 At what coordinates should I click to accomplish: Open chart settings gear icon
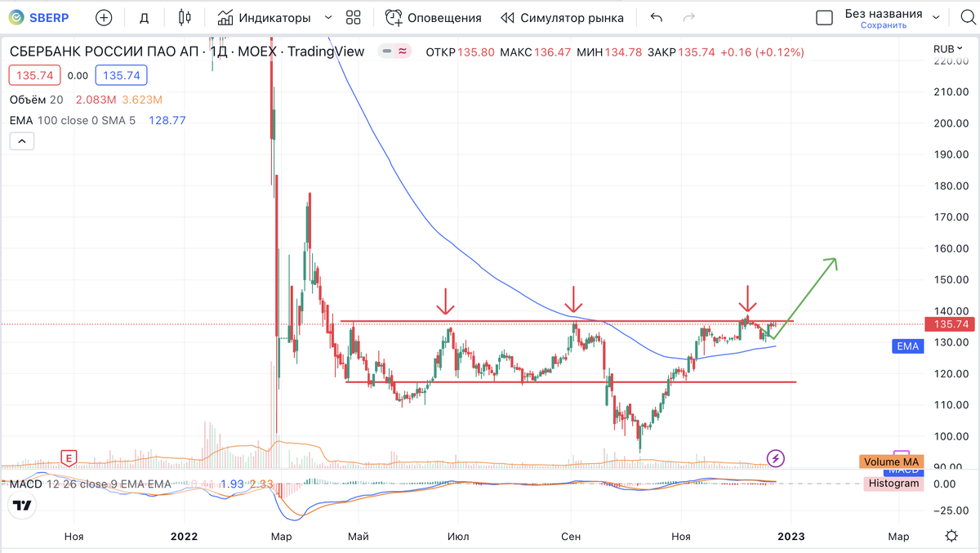pyautogui.click(x=951, y=537)
